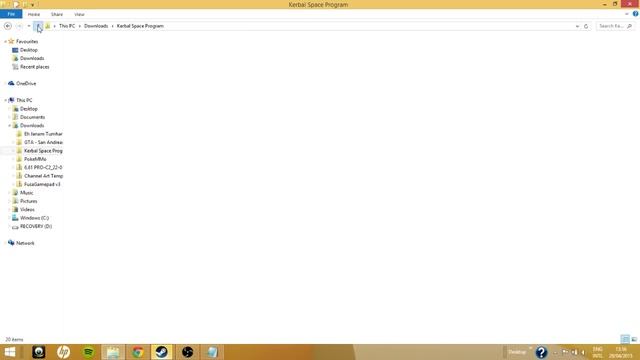Screen dimensions: 640x360
Task: Select OneDrive in navigation pane
Action: [26, 83]
